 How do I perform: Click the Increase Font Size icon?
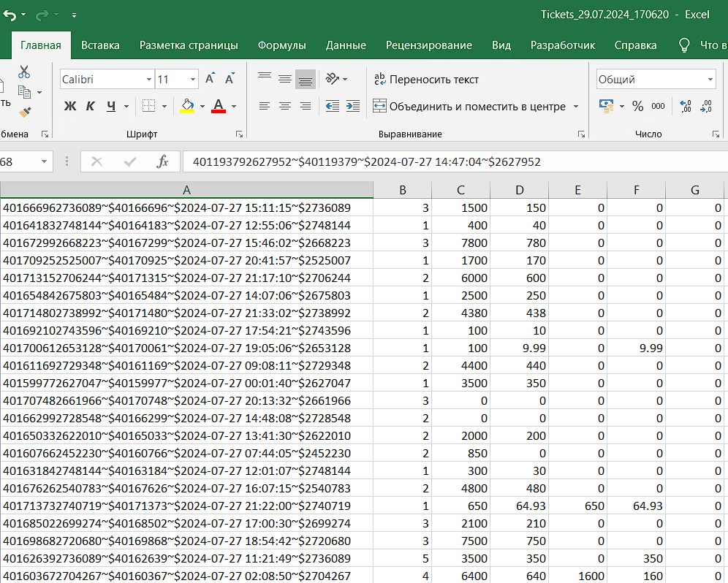coord(211,79)
